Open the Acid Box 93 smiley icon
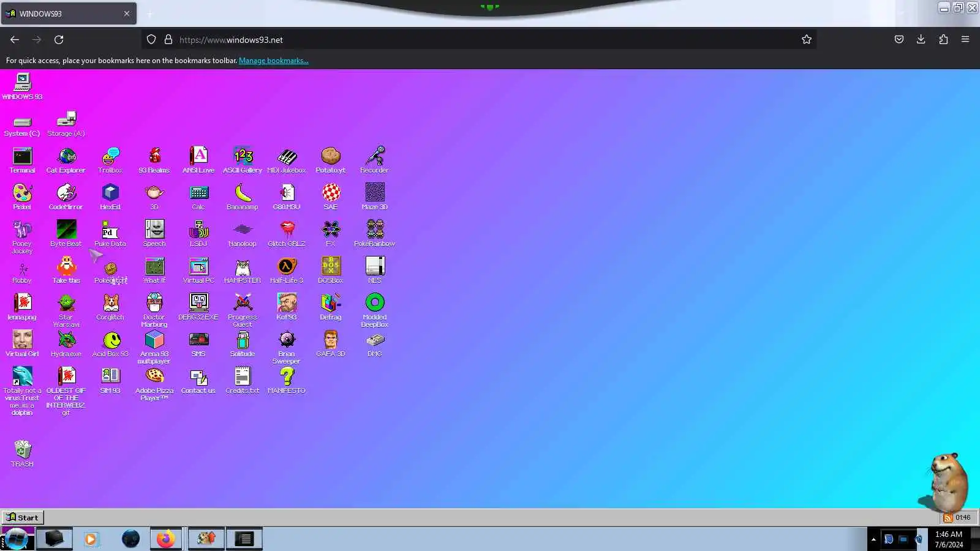Viewport: 980px width, 551px height. [x=110, y=344]
